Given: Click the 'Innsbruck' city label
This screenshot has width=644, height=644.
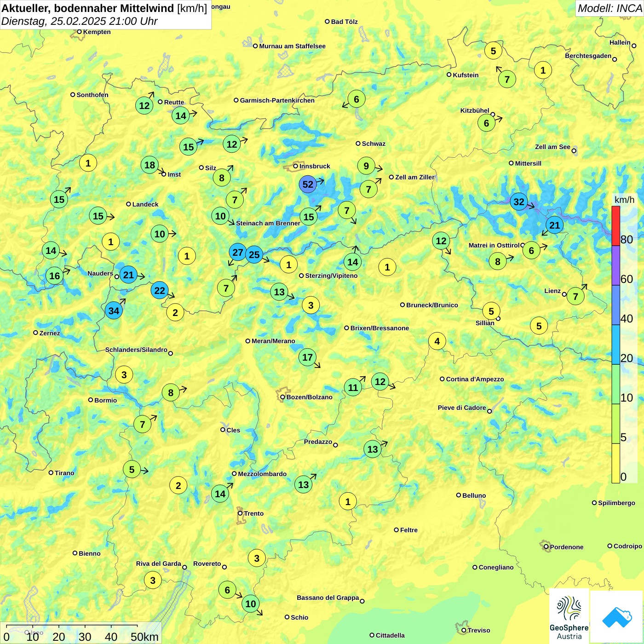Looking at the screenshot, I should pyautogui.click(x=315, y=166).
